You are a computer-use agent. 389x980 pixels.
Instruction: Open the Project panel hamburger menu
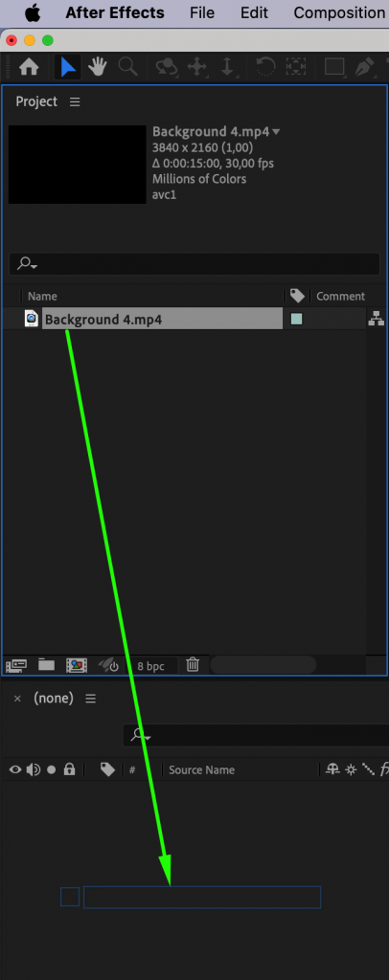[75, 101]
